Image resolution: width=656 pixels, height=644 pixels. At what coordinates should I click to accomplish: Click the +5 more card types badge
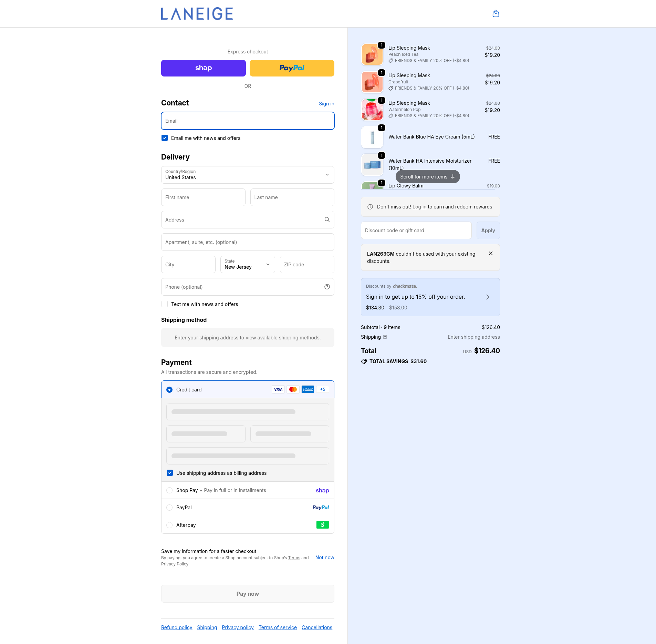[x=322, y=389]
